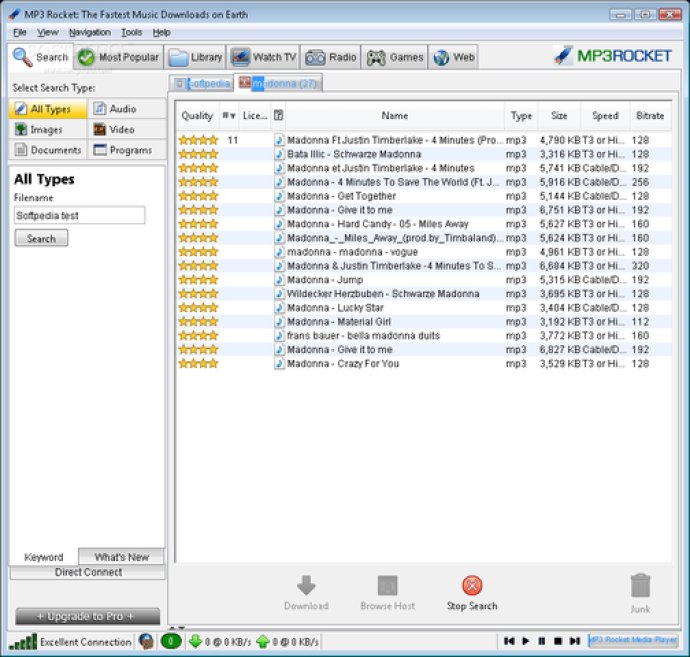Click the connection quality bars icon

[x=23, y=642]
